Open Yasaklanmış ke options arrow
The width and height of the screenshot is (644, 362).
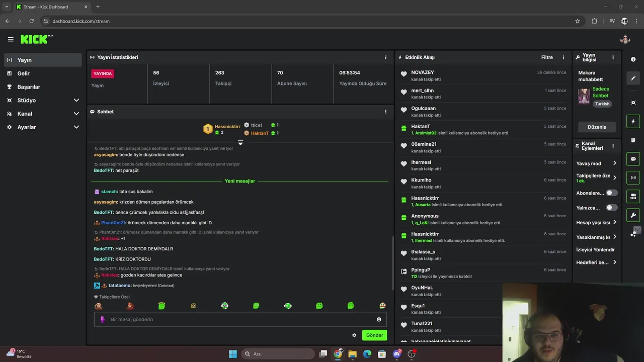pos(615,237)
